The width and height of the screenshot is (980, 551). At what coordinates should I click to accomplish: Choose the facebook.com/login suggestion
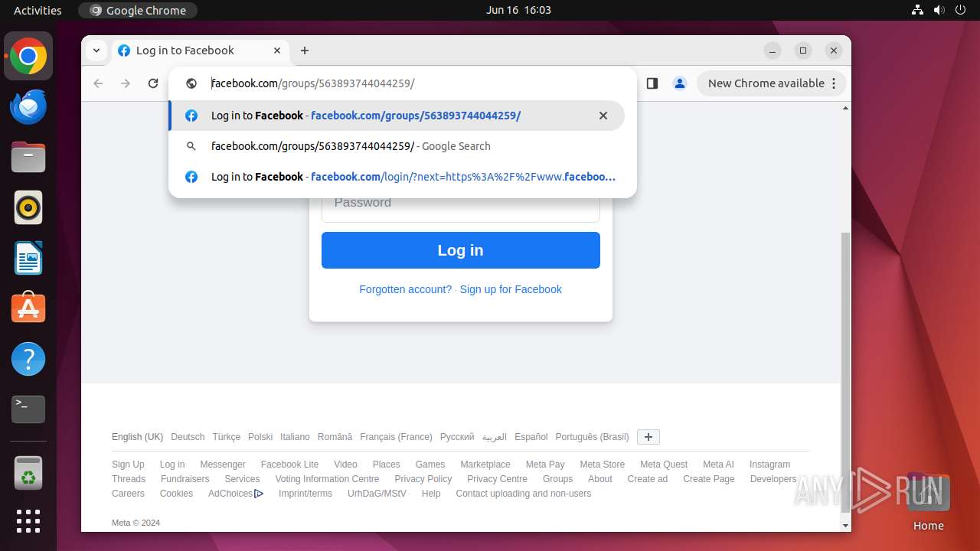397,177
